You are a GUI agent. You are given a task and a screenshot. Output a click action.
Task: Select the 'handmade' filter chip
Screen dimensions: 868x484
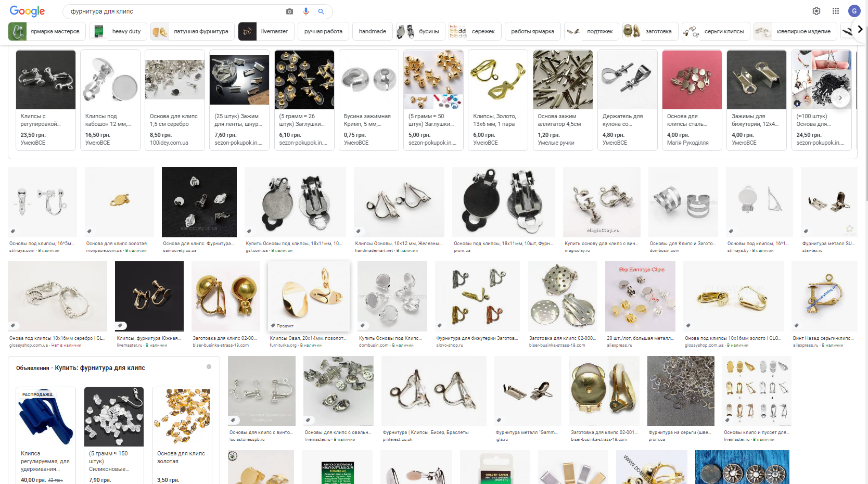(373, 31)
